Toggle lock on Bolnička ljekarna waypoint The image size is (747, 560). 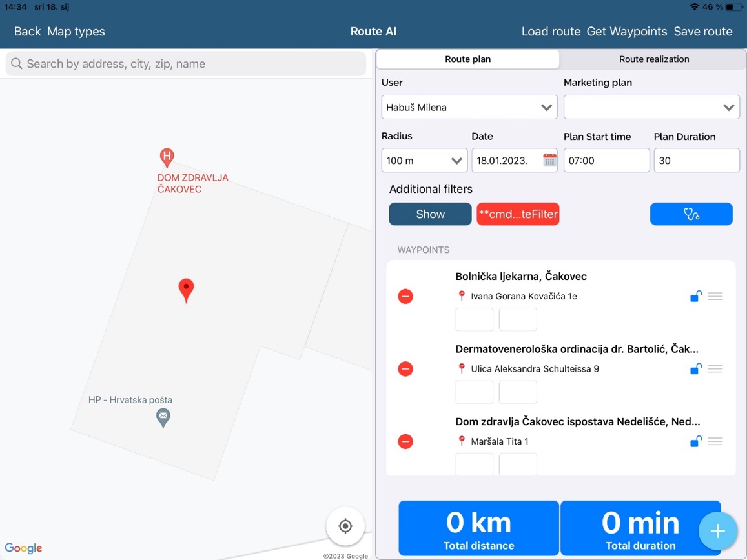point(695,296)
